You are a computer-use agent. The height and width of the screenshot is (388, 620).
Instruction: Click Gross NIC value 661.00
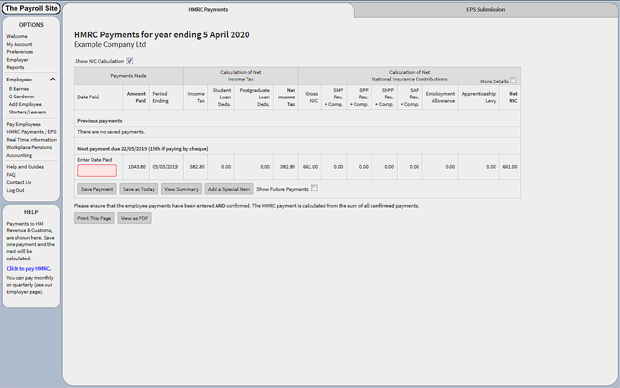[x=310, y=167]
